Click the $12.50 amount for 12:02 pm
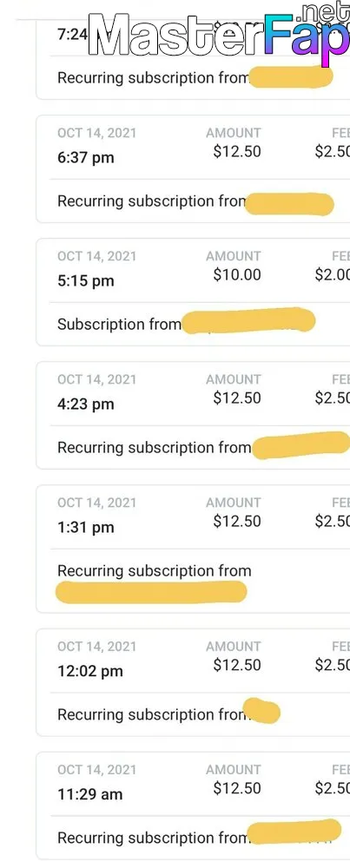 [237, 665]
